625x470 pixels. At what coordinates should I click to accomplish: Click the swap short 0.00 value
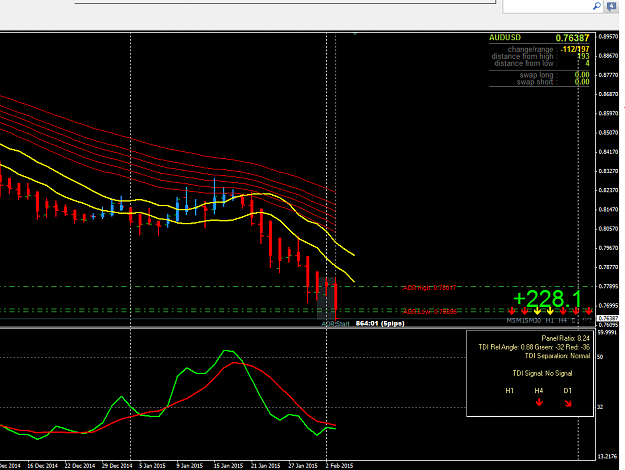tap(582, 82)
